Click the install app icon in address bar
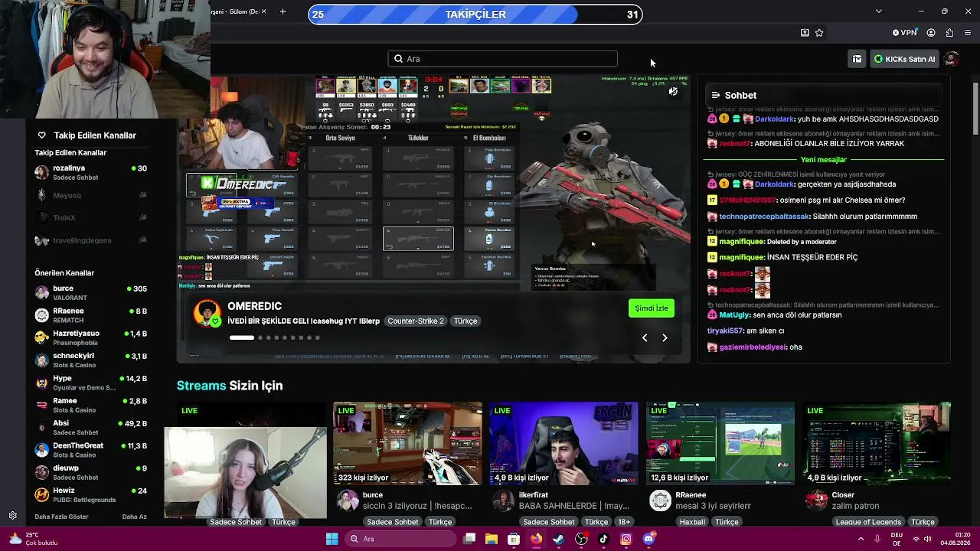The width and height of the screenshot is (980, 551). (805, 33)
